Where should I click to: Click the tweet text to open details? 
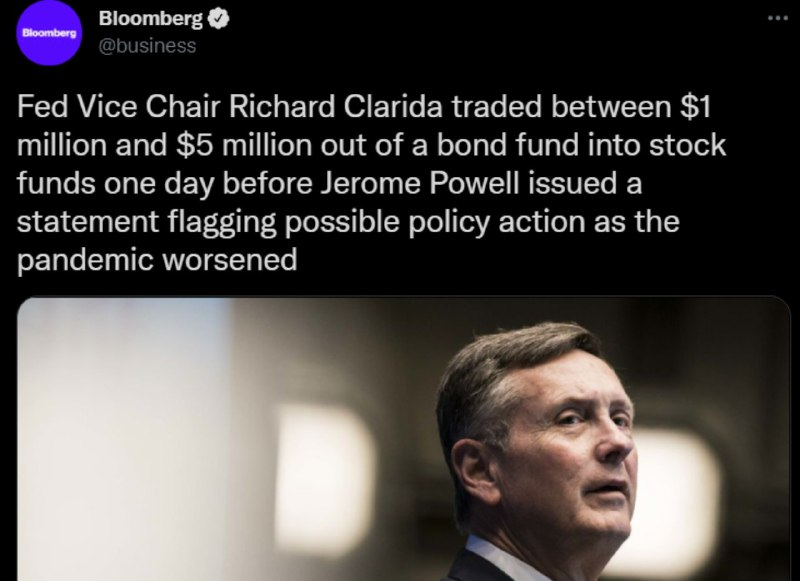click(x=372, y=183)
